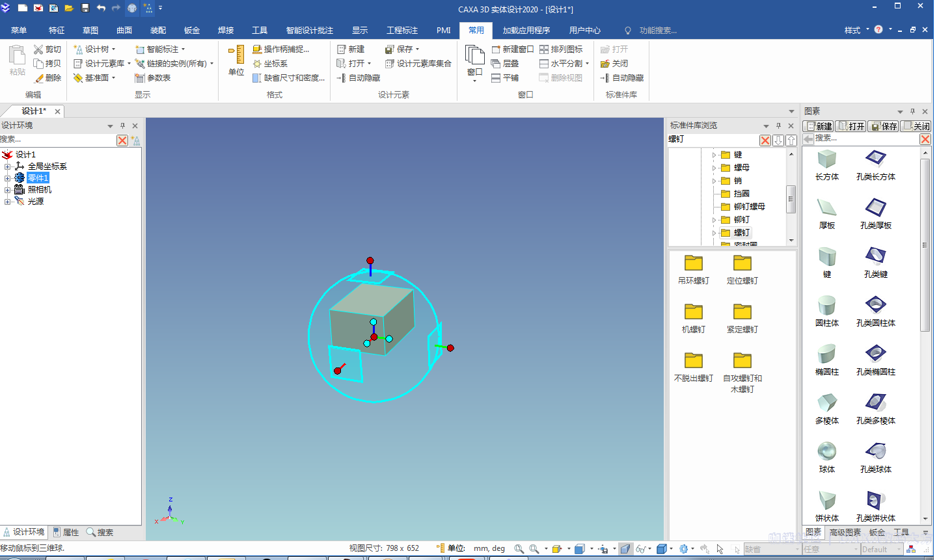Image resolution: width=939 pixels, height=560 pixels.
Task: Clear the 螺钉 search field
Action: point(765,140)
